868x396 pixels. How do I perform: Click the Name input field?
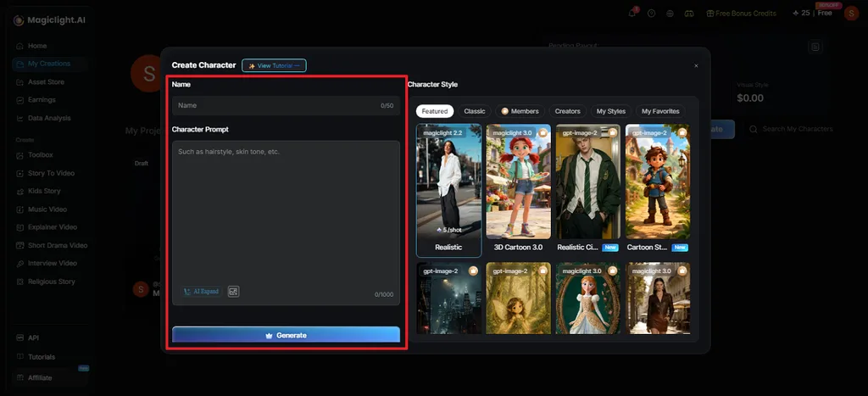point(286,105)
